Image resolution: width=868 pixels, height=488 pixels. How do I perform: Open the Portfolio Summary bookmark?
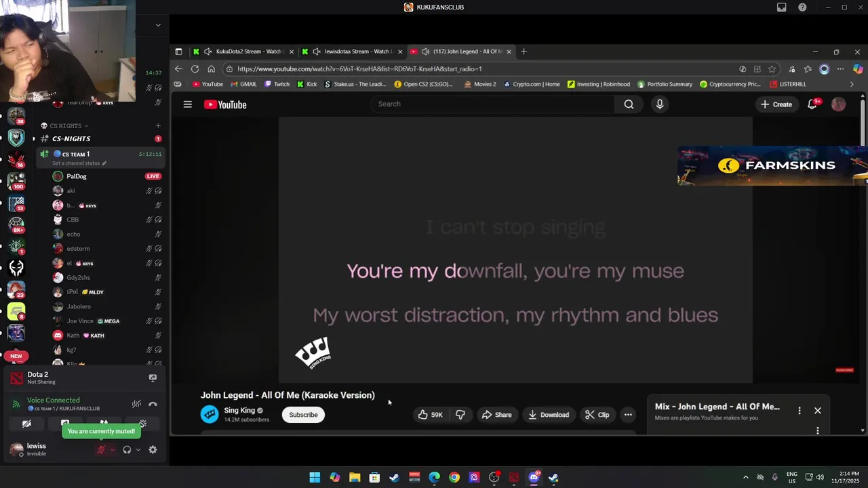[x=665, y=84]
